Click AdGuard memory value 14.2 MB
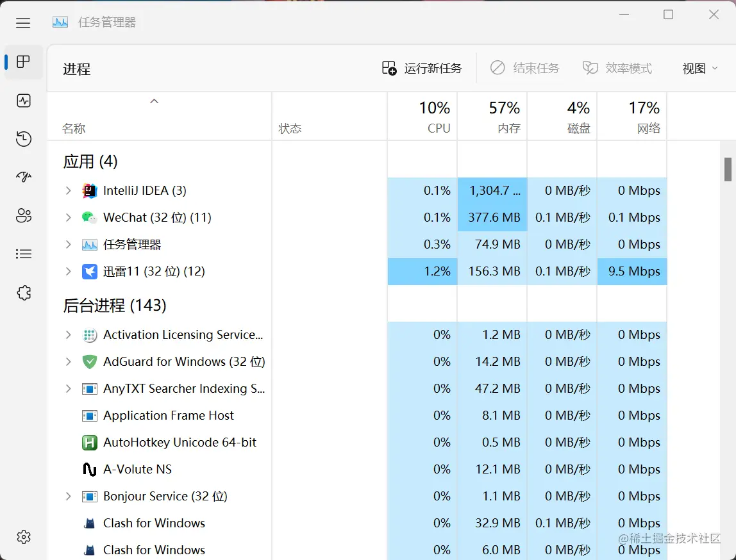 coord(492,361)
